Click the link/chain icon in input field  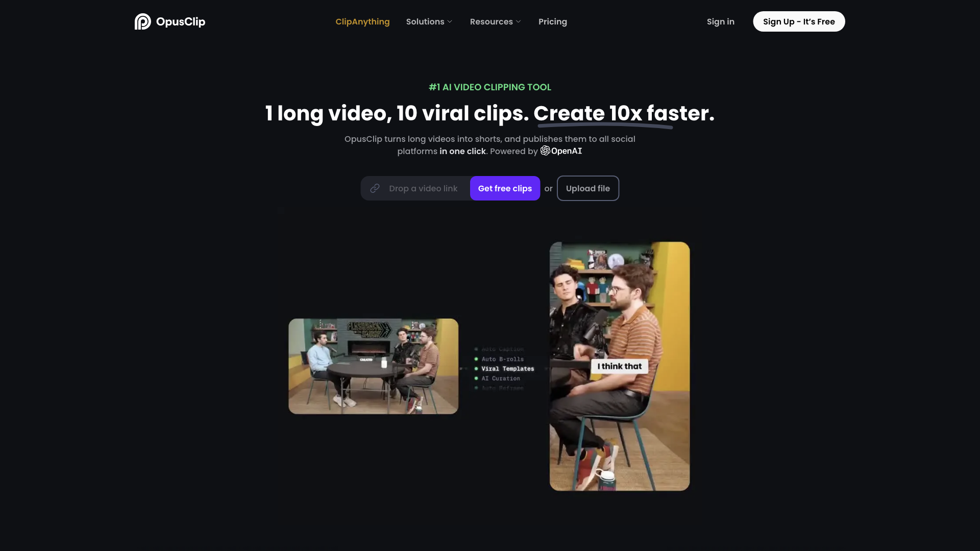coord(375,188)
